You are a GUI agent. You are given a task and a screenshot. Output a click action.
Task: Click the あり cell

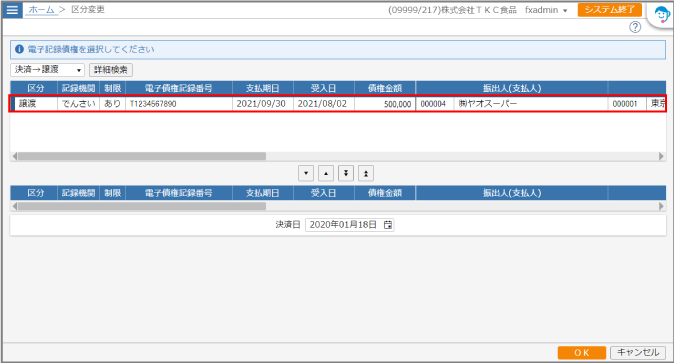[x=113, y=104]
